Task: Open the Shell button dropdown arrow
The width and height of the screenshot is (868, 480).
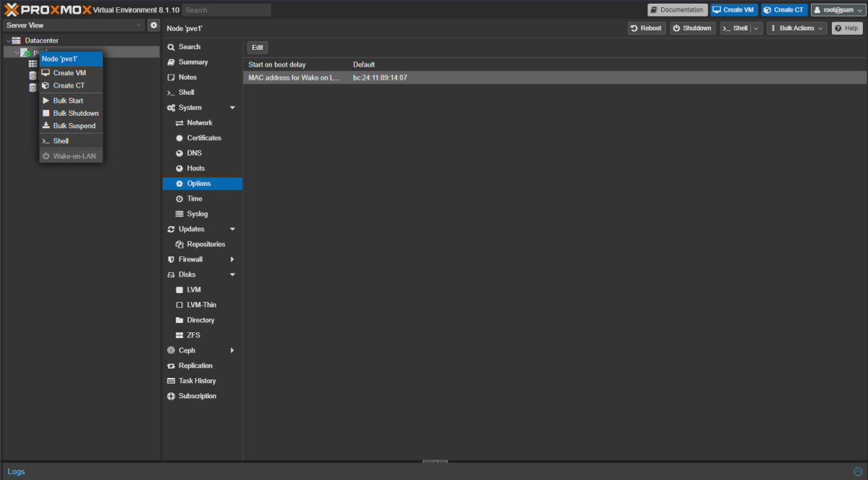Action: [757, 28]
